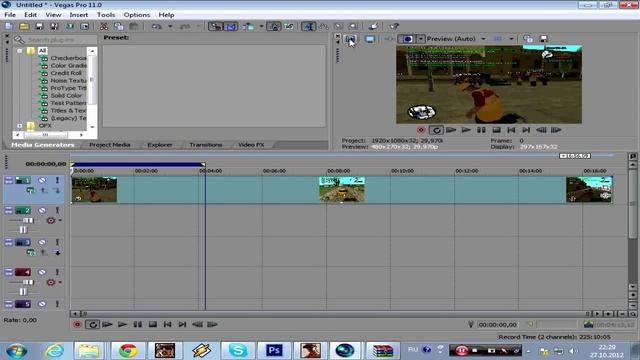Collapse the All plug-ins folder
Screen dimensions: 640x360
20,51
